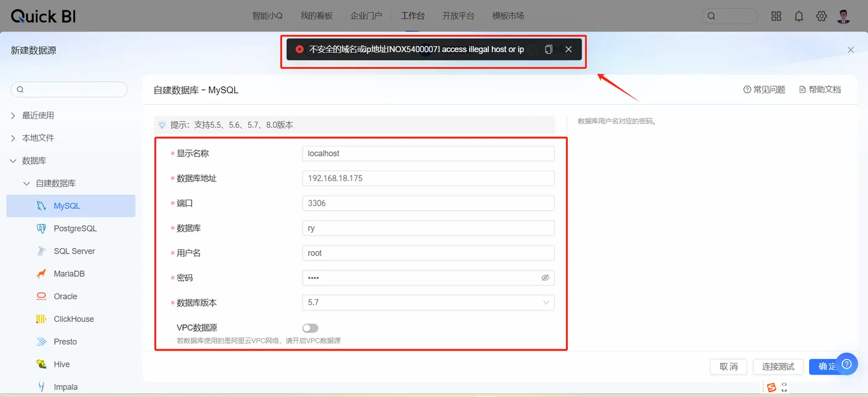
Task: Open the settings gear icon
Action: point(821,16)
